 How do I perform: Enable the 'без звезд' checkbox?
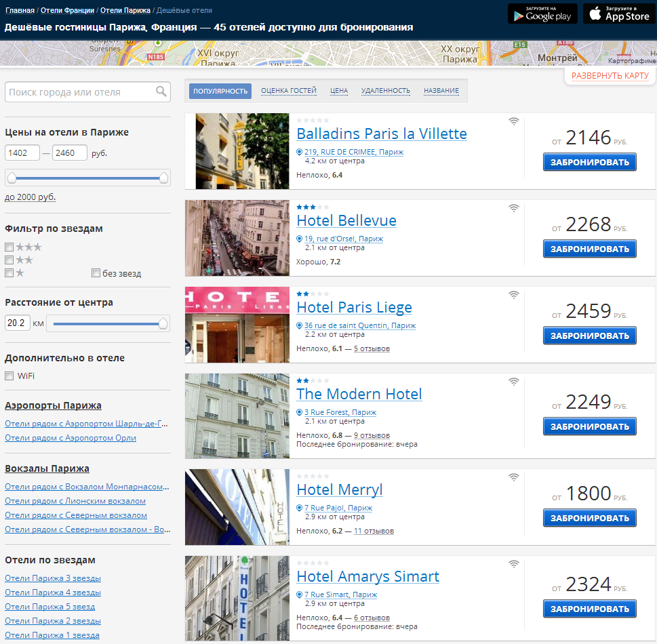[96, 273]
